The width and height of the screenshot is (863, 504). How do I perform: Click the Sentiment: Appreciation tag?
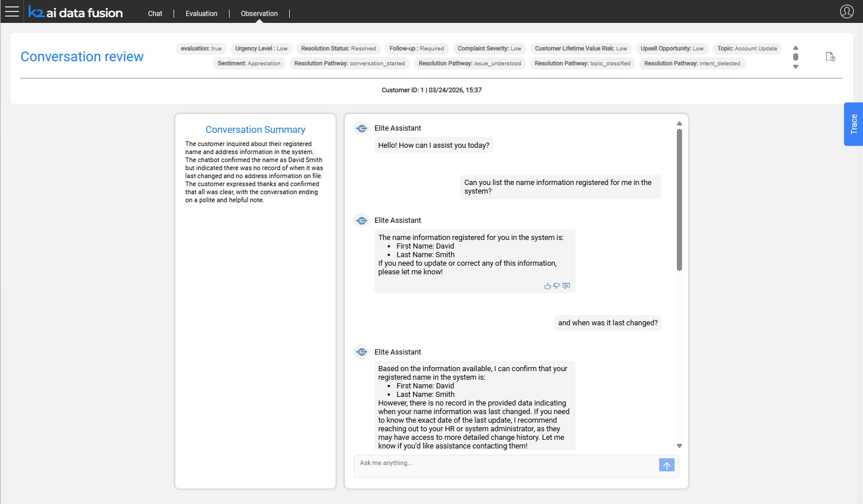tap(249, 64)
